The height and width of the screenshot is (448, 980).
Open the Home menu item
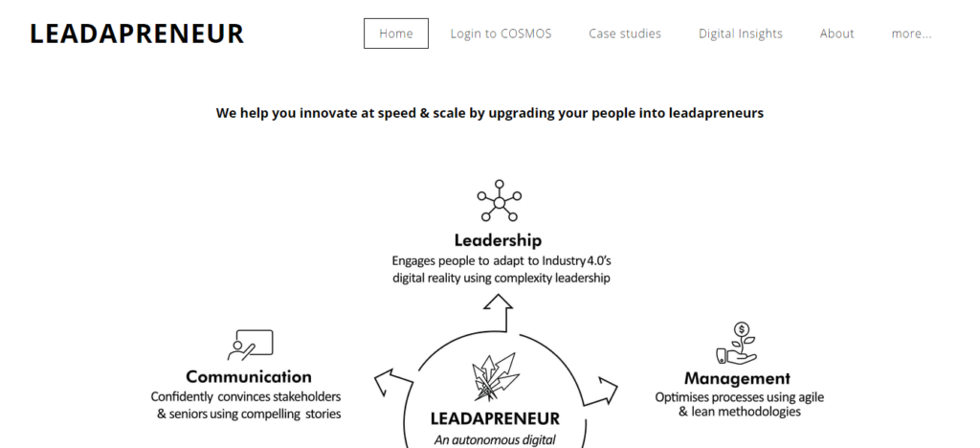396,34
